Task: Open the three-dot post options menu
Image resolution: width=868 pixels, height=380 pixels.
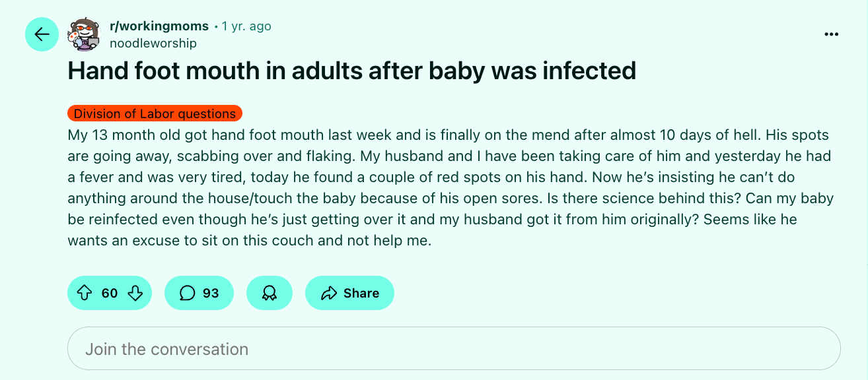Action: pos(832,34)
